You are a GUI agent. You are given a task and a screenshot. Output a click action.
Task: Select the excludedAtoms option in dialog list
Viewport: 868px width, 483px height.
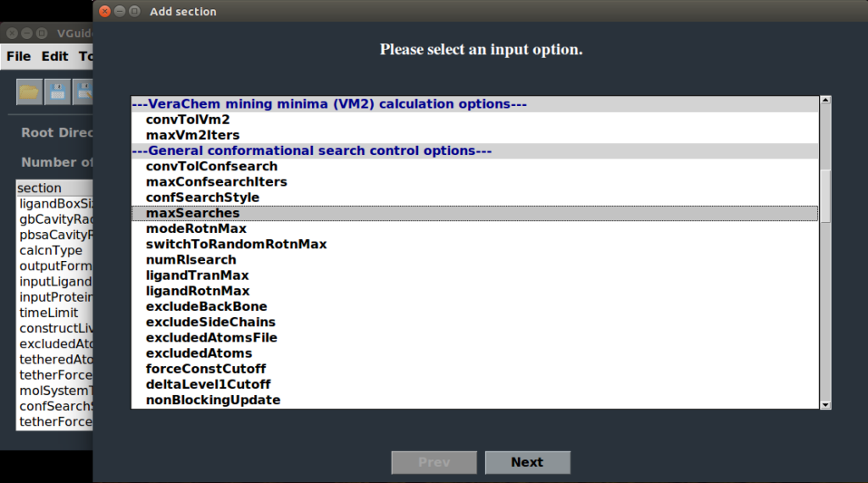[475, 353]
